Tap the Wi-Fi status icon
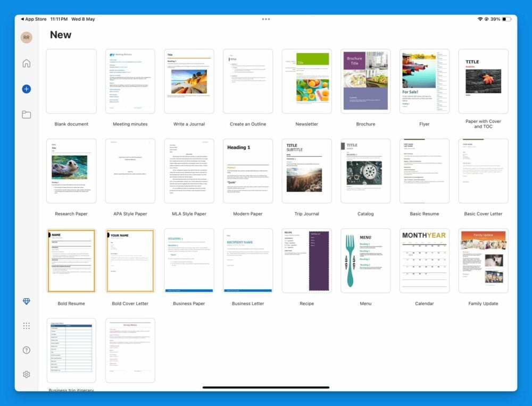The image size is (532, 406). [x=480, y=19]
